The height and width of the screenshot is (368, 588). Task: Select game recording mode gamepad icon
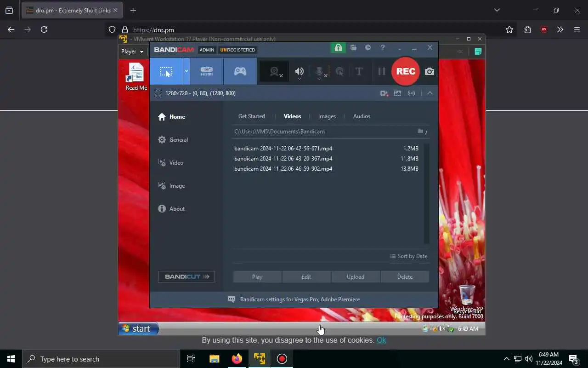tap(240, 71)
